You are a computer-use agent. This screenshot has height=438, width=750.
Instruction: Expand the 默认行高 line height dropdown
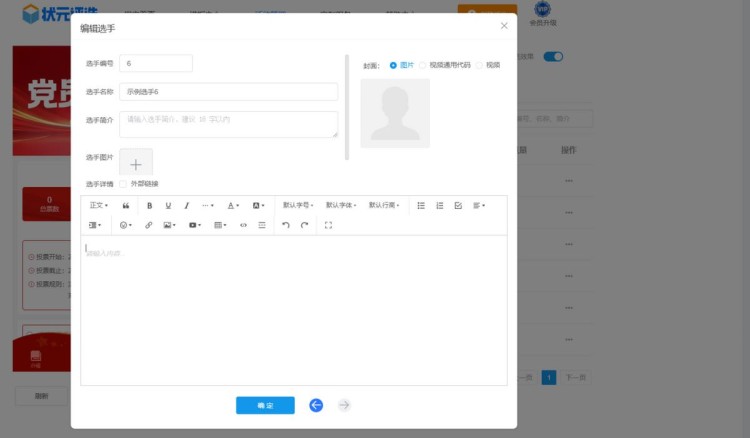click(384, 205)
